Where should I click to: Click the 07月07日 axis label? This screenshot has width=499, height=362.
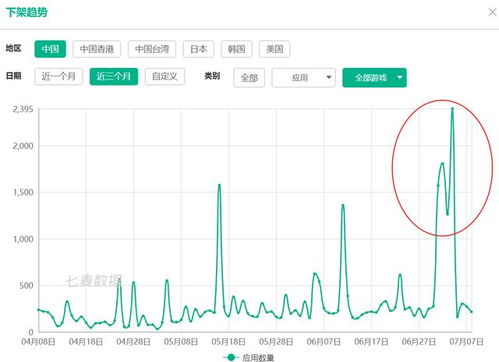click(x=467, y=342)
